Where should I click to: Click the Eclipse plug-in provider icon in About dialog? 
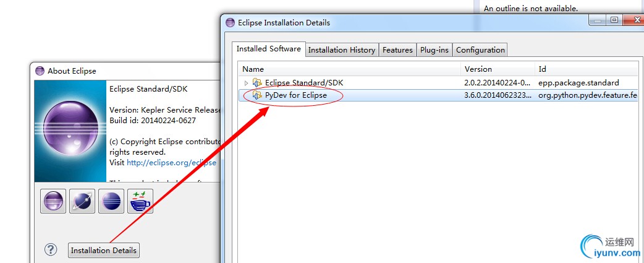pyautogui.click(x=53, y=201)
